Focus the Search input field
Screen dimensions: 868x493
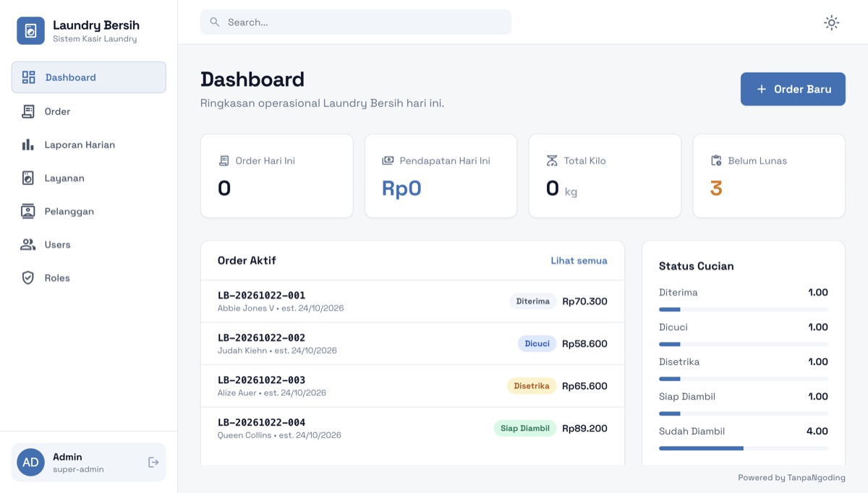pyautogui.click(x=356, y=22)
